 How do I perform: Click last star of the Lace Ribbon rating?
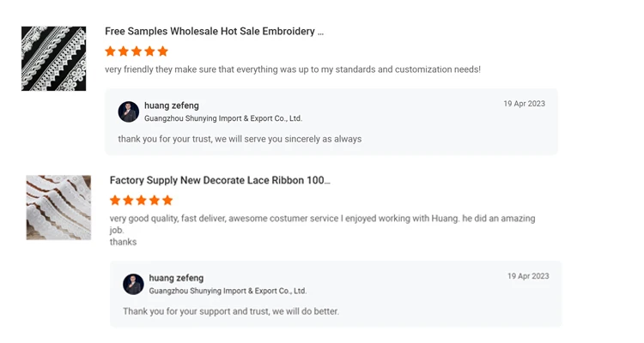click(x=167, y=201)
